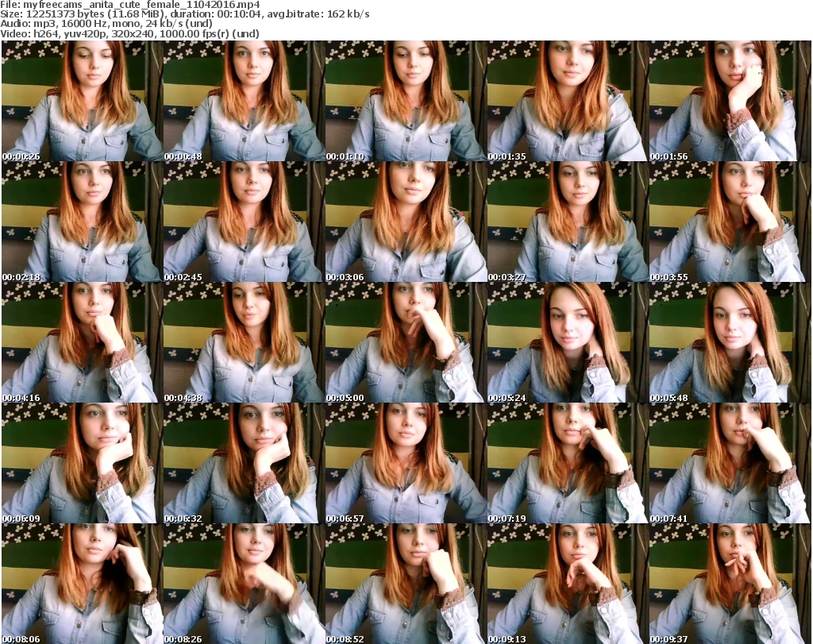Open the frame timestamped 00:03:06
Image resolution: width=813 pixels, height=644 pixels.
pos(406,222)
